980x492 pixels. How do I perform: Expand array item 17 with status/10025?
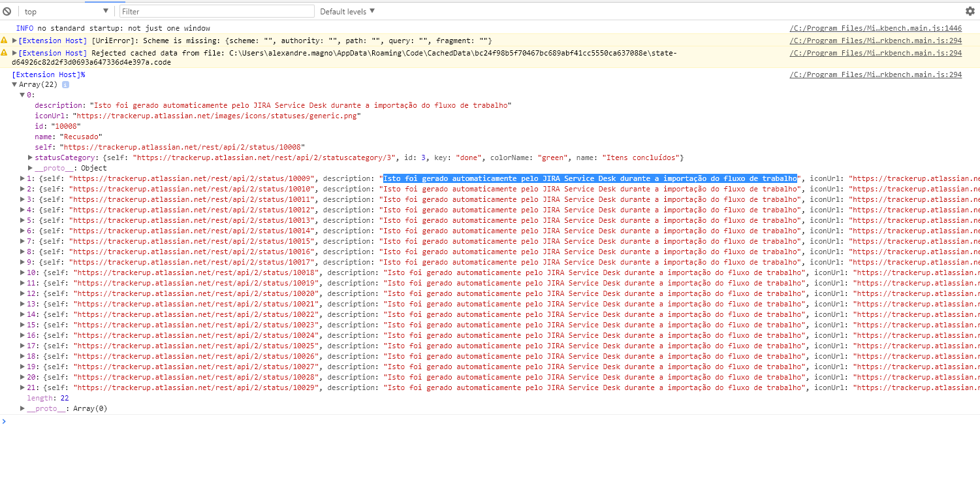pyautogui.click(x=23, y=346)
